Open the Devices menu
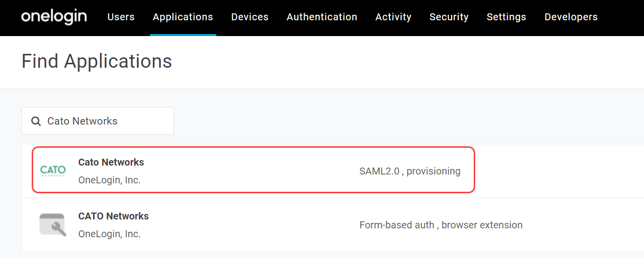 click(249, 17)
